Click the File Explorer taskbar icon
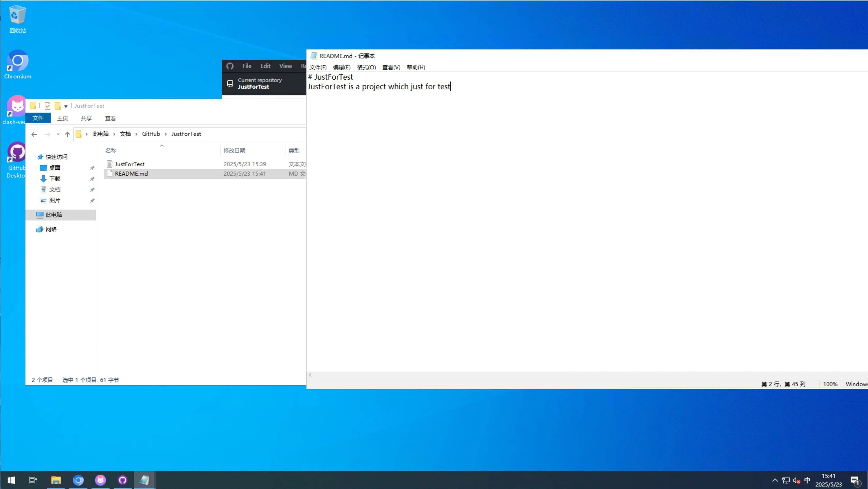The image size is (868, 489). tap(56, 480)
